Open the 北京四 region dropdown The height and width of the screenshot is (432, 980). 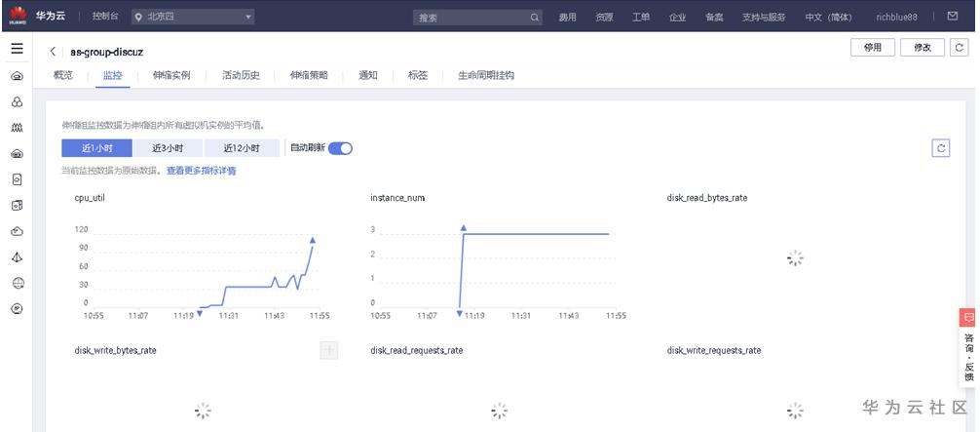[x=193, y=18]
